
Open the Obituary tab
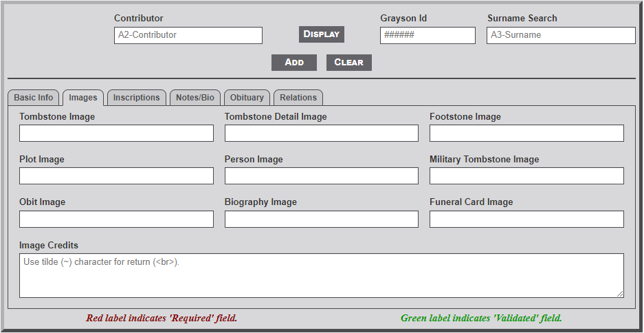point(247,98)
